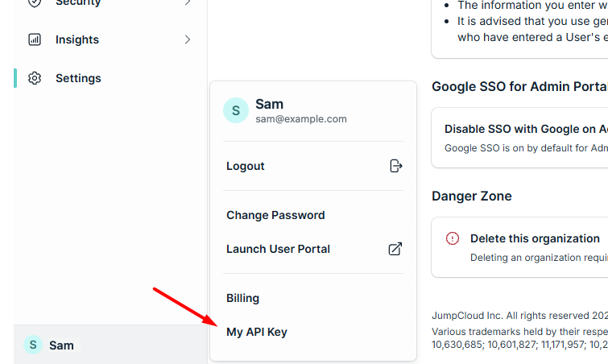Open the Settings sidebar item
This screenshot has width=608, height=364.
(110, 78)
